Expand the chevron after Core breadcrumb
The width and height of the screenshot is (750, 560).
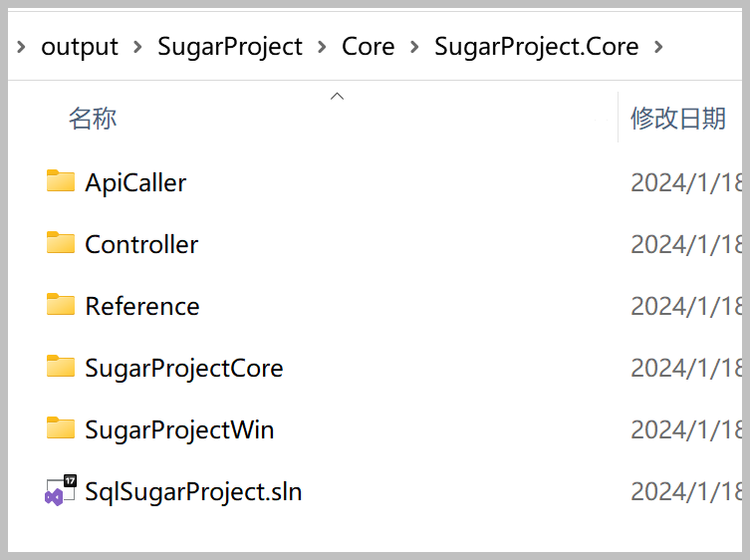click(x=414, y=47)
